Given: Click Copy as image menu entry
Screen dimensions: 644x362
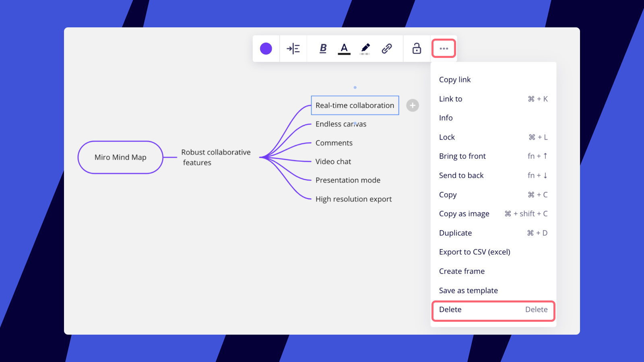Looking at the screenshot, I should tap(464, 214).
